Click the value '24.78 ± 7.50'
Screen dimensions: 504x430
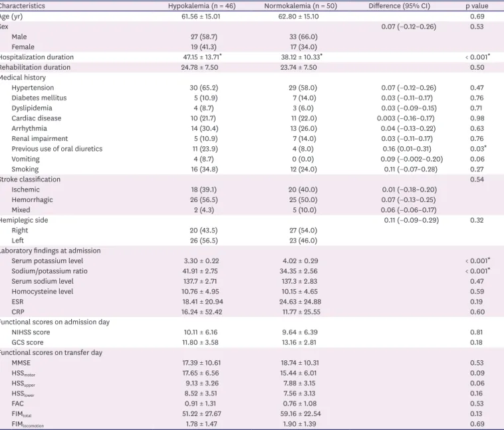[x=199, y=67]
